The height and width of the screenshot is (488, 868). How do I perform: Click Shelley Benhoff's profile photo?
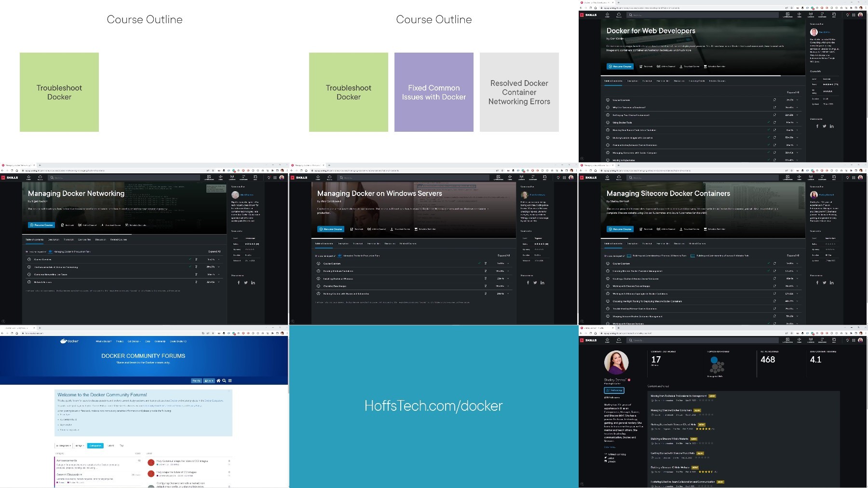[x=616, y=363]
